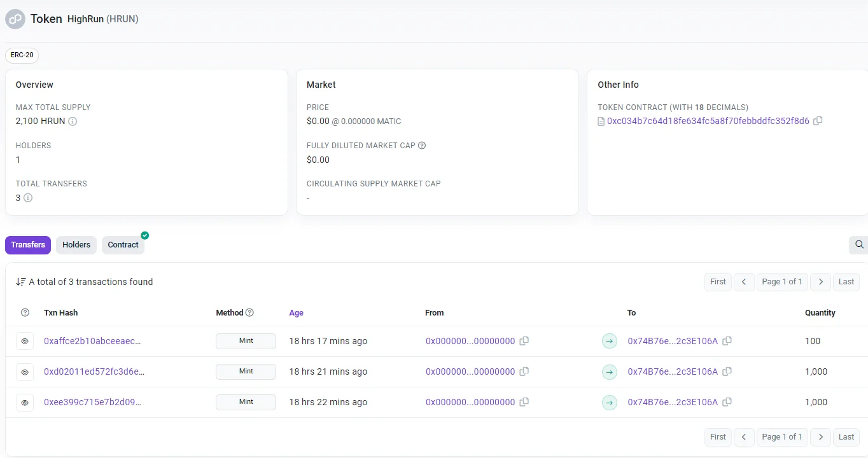
Task: Copy From address in the 0xd02011ed row
Action: tap(524, 371)
